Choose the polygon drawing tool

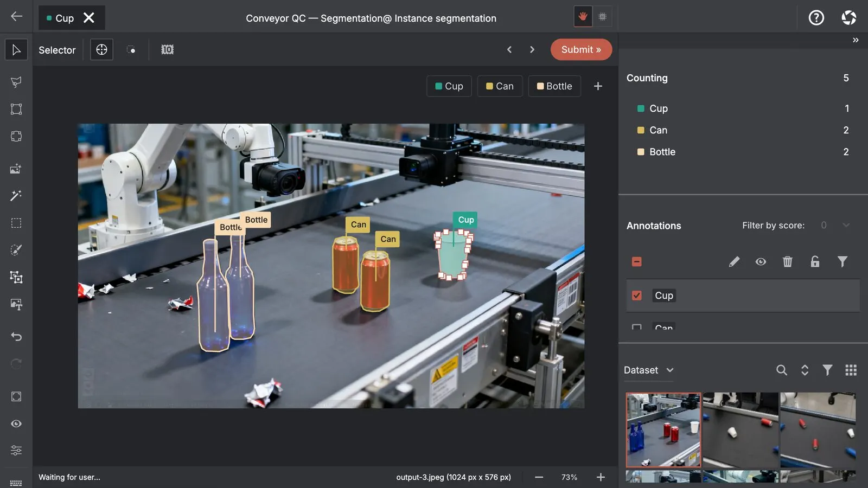tap(16, 82)
